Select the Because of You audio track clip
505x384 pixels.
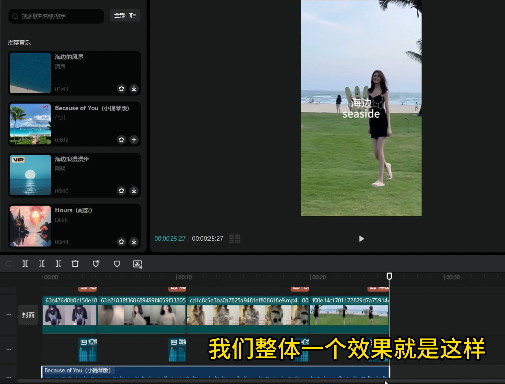click(215, 372)
